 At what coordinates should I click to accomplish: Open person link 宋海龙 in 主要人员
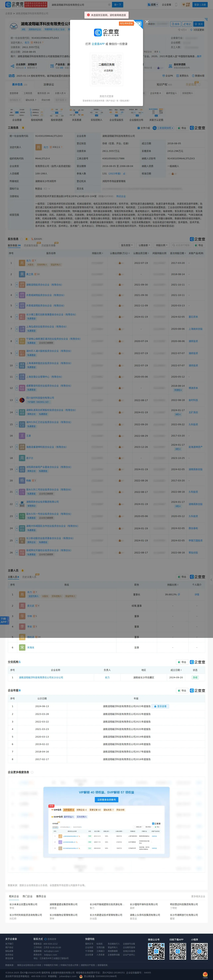coord(31,647)
